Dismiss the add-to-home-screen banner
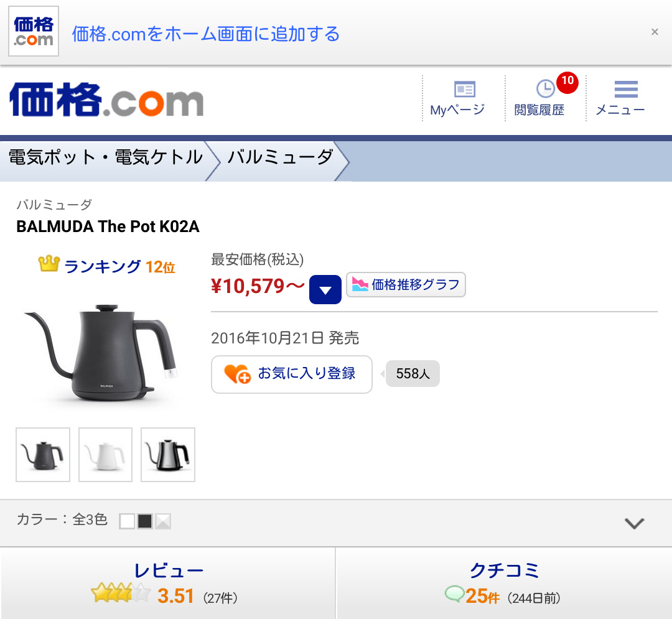The width and height of the screenshot is (672, 619). coord(655,32)
